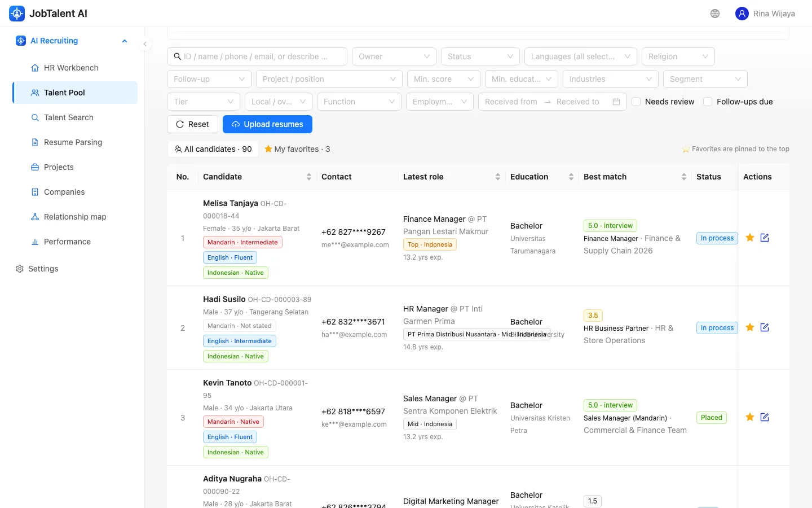Screen dimensions: 812x508
Task: Collapse the AI Recruiting menu section
Action: coord(125,41)
